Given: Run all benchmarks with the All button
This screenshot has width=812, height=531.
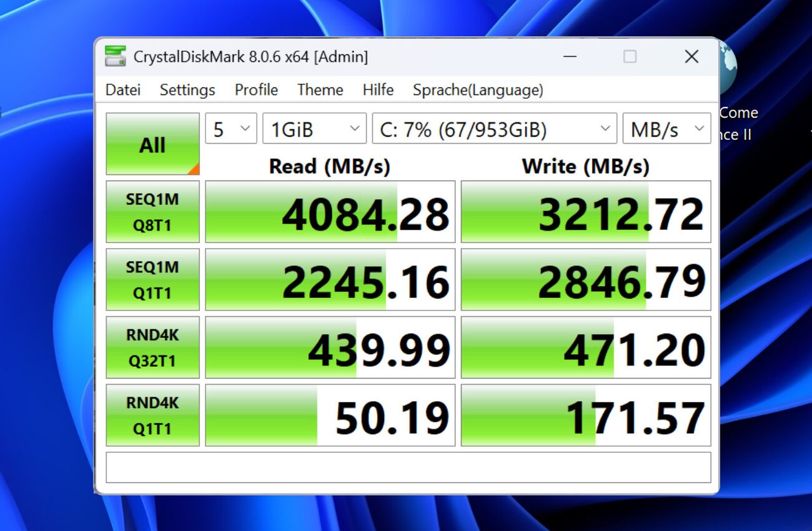Looking at the screenshot, I should tap(152, 144).
